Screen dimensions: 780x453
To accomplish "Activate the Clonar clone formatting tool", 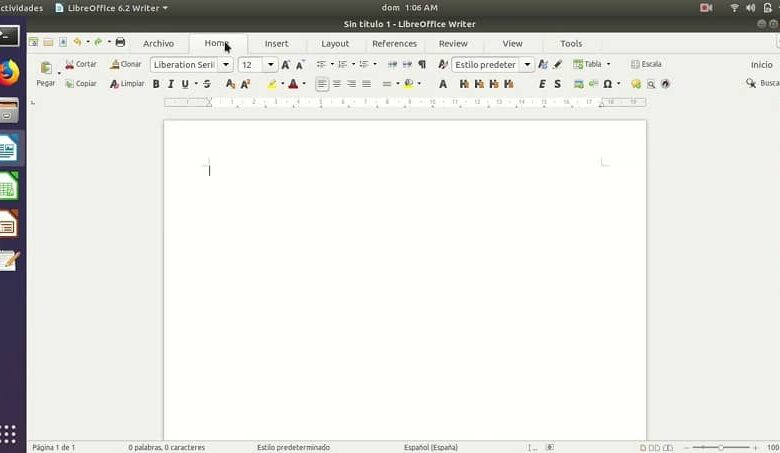I will tap(126, 64).
